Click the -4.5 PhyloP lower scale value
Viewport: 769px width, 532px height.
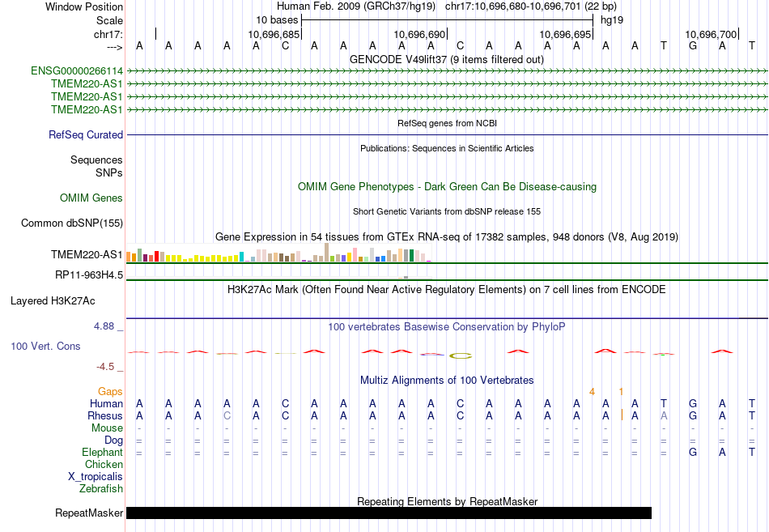pos(105,367)
